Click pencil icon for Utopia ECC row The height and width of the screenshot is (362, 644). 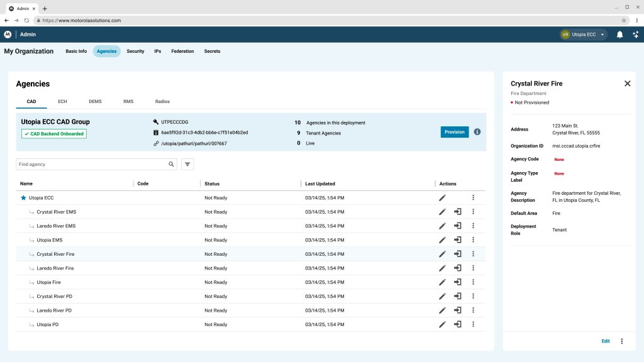point(442,198)
